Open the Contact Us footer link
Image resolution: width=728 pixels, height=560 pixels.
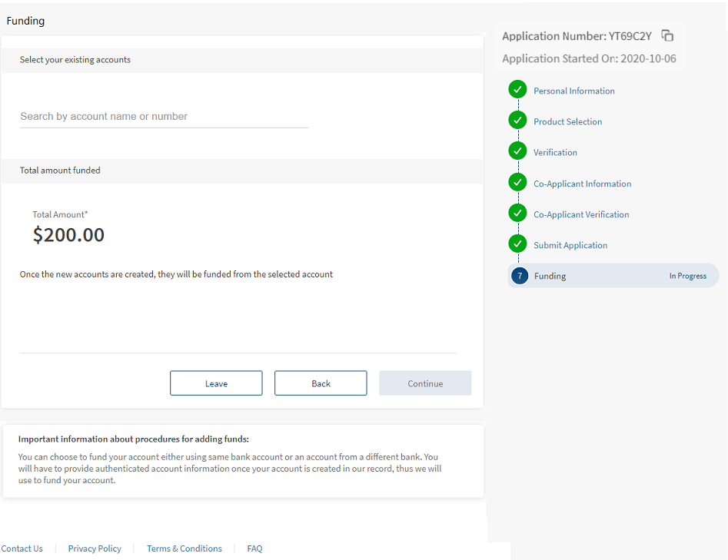click(22, 548)
